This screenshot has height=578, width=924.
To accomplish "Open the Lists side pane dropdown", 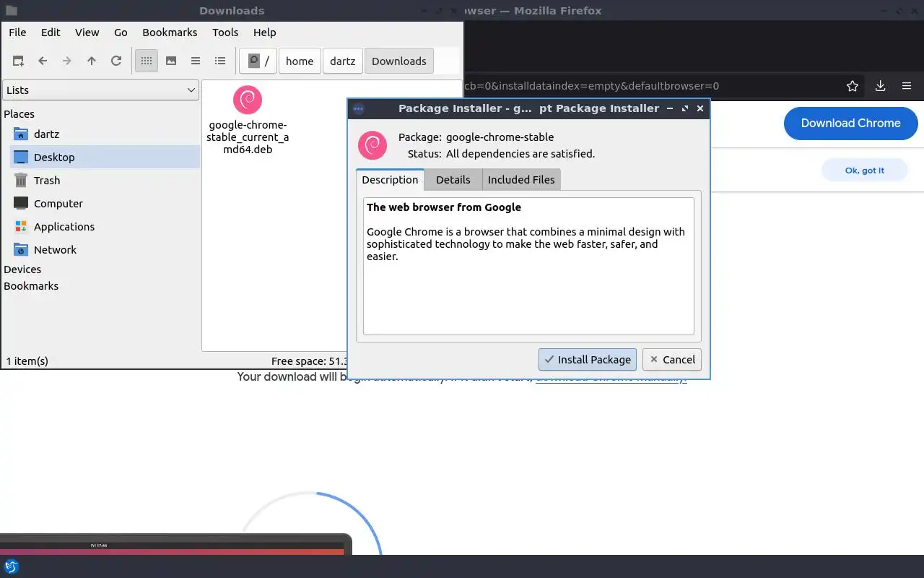I will tap(101, 90).
